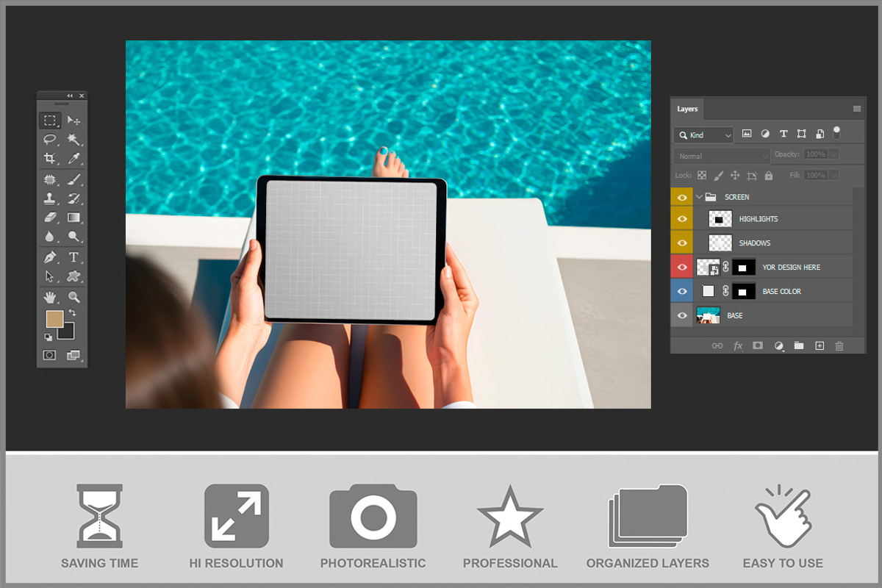The image size is (882, 588).
Task: Click the background dark color swatch
Action: click(x=68, y=332)
